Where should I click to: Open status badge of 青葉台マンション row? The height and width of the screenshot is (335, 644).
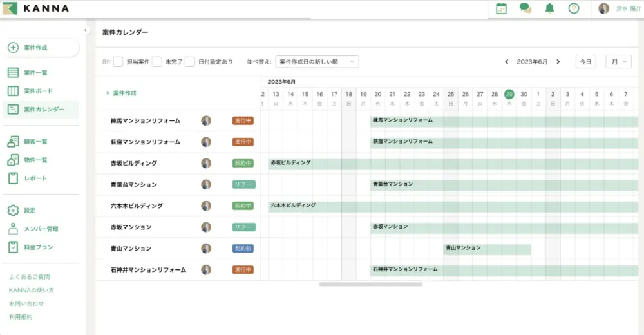[244, 184]
